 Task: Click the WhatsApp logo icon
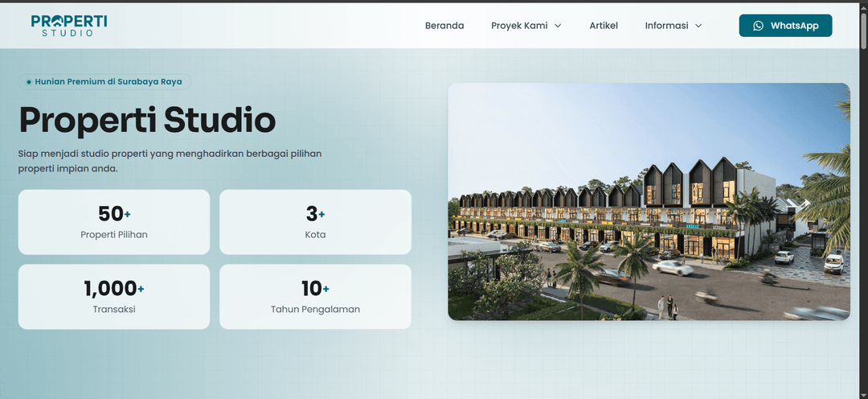coord(759,26)
